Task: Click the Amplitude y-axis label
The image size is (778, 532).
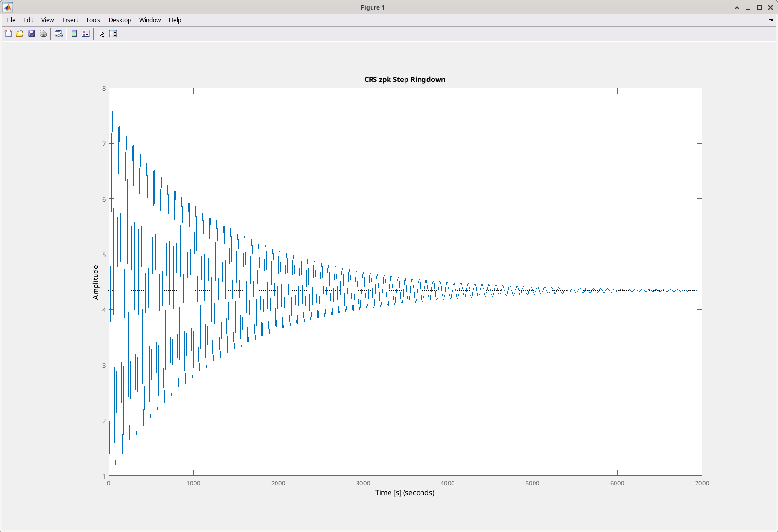Action: click(x=96, y=282)
